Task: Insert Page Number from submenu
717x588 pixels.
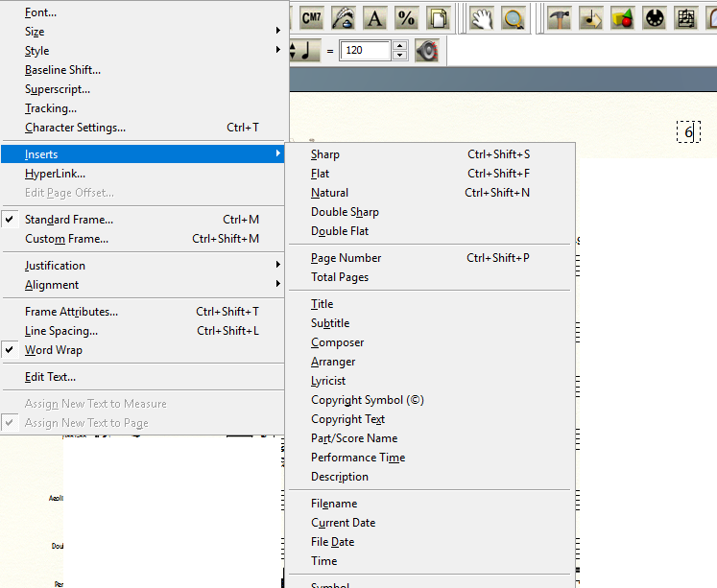Action: (x=347, y=258)
